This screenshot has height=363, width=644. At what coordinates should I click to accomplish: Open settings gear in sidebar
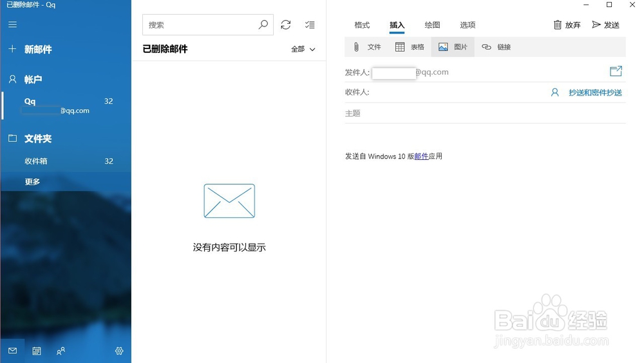pos(119,351)
